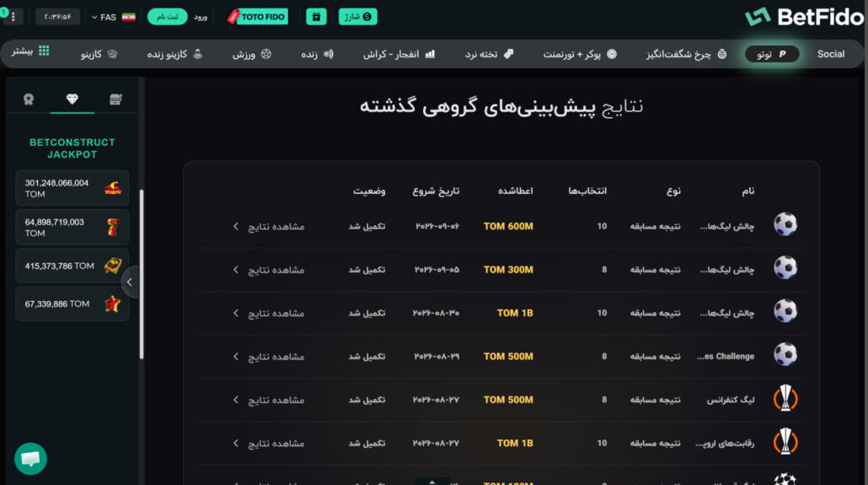The width and height of the screenshot is (868, 485).
Task: Open the gift box icon button
Action: coord(316,17)
